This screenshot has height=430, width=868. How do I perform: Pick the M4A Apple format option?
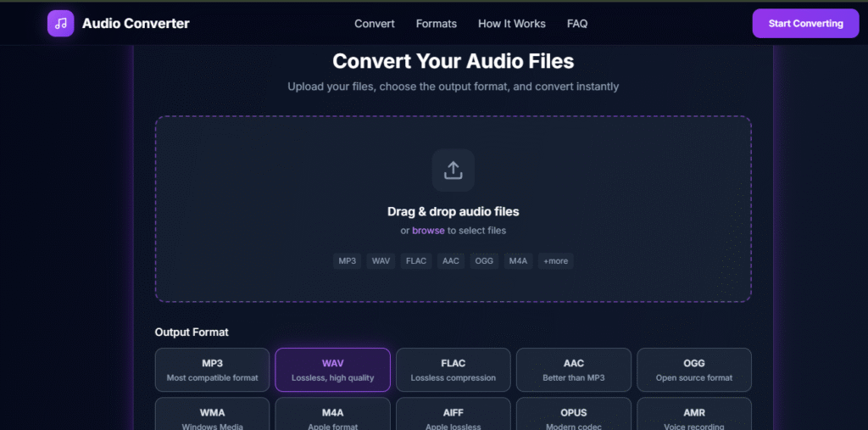tap(332, 416)
